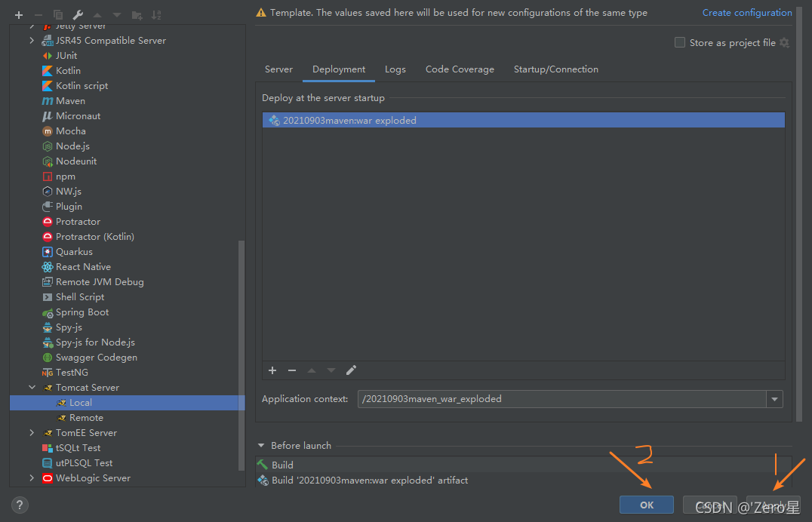
Task: Expand the WebLogic Server node
Action: point(32,478)
